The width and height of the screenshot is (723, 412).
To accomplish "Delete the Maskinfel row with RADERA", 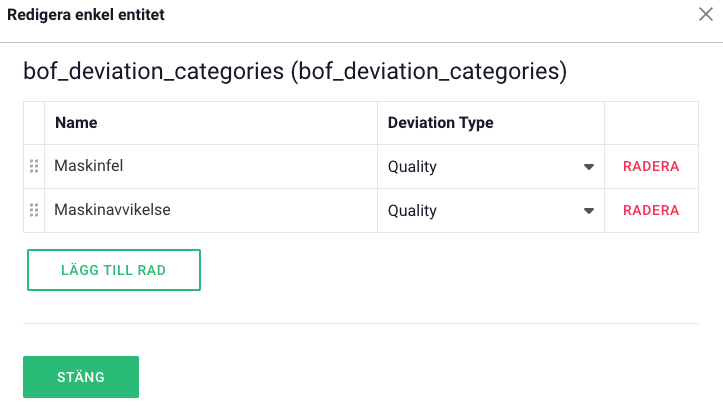I will pos(651,167).
